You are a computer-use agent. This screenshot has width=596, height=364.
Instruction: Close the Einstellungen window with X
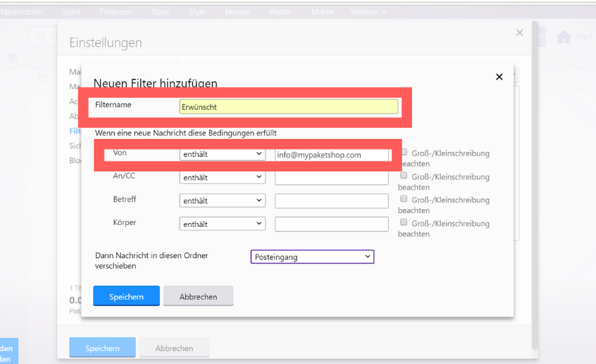pos(520,32)
